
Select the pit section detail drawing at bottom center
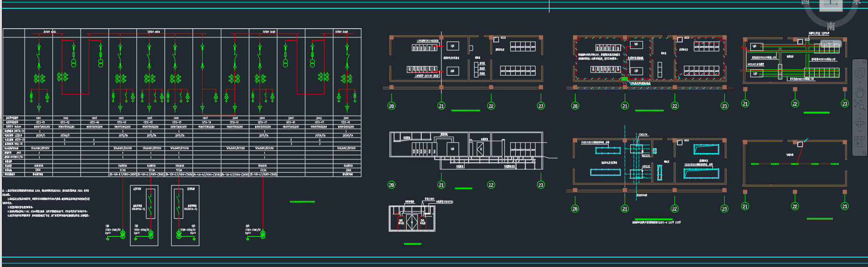pyautogui.click(x=412, y=219)
